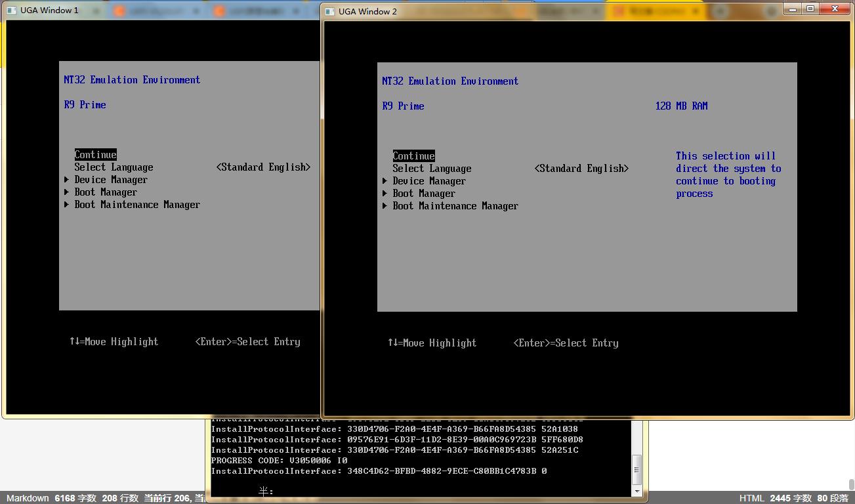Click 80 段落 count in status bar
Image resolution: width=855 pixels, height=504 pixels.
pyautogui.click(x=833, y=498)
